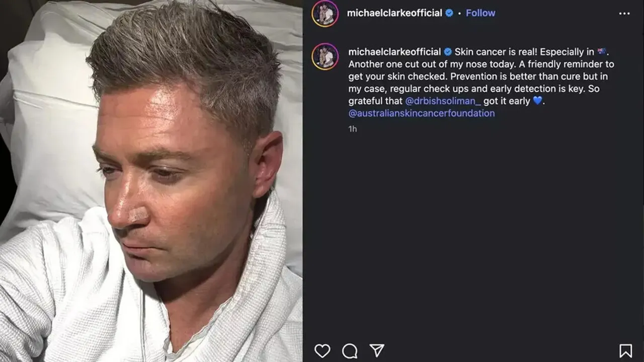
Task: Open the @drbishsoliman_ mention
Action: [443, 101]
